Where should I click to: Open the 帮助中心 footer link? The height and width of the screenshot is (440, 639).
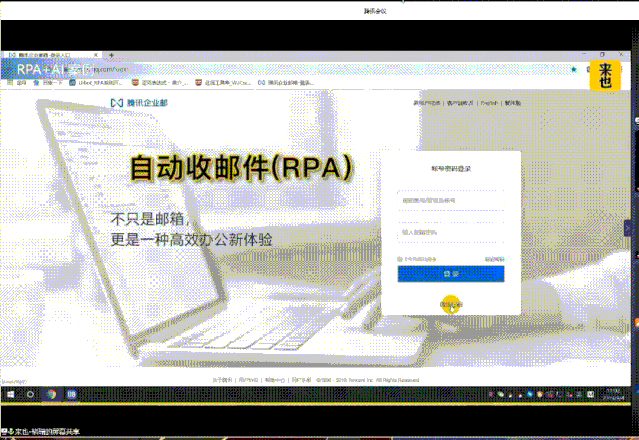coord(275,380)
